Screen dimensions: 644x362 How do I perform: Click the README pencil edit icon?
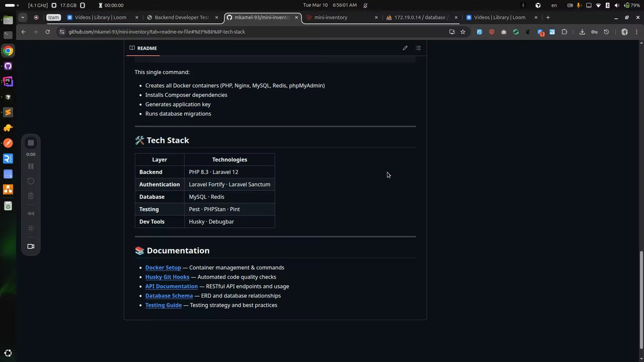click(x=405, y=48)
